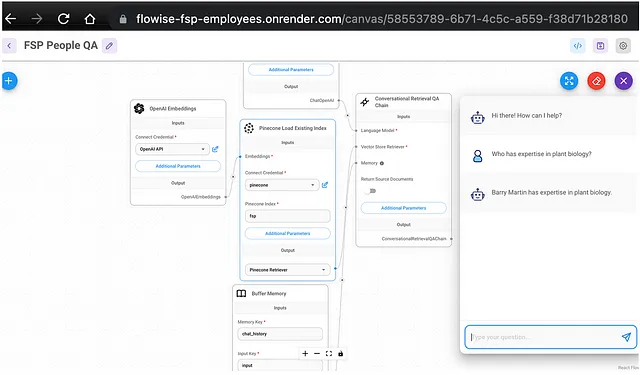
Task: Fit canvas view to screen
Action: click(329, 354)
